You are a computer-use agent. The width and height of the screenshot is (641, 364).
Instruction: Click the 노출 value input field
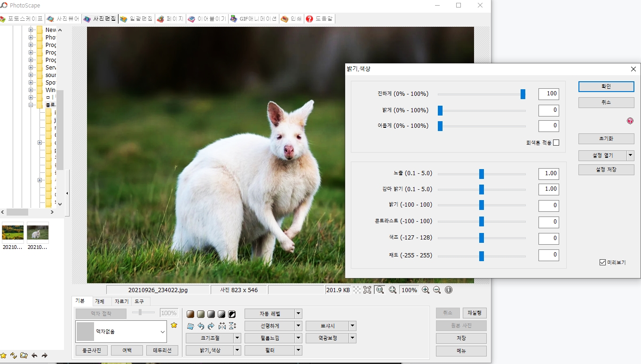pyautogui.click(x=549, y=173)
